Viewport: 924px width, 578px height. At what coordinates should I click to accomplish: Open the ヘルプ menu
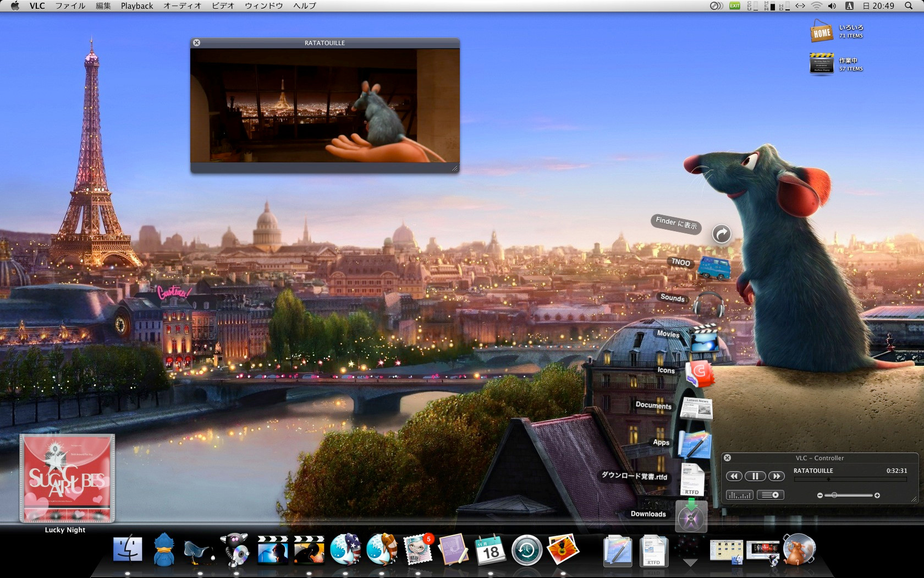coord(304,6)
